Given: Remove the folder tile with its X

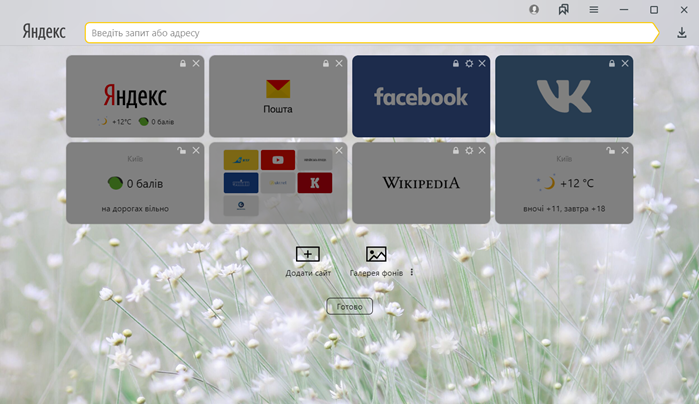Looking at the screenshot, I should pos(339,150).
